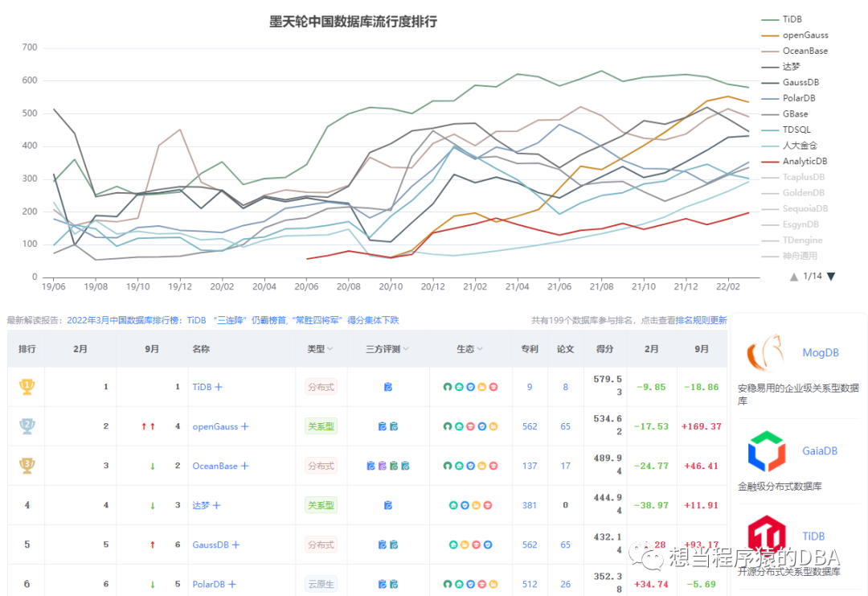Click the purple evaluation icon in OceanBase row
The height and width of the screenshot is (596, 868).
coord(382,466)
